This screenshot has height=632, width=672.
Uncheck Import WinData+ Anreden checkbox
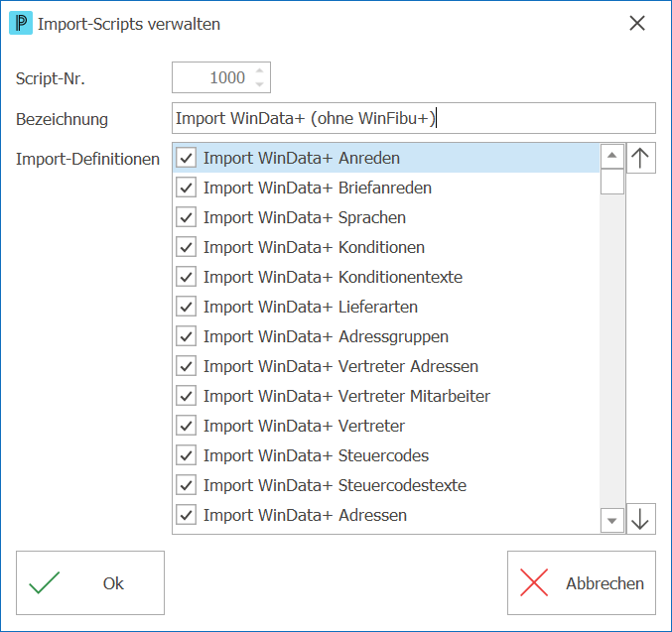click(x=187, y=158)
